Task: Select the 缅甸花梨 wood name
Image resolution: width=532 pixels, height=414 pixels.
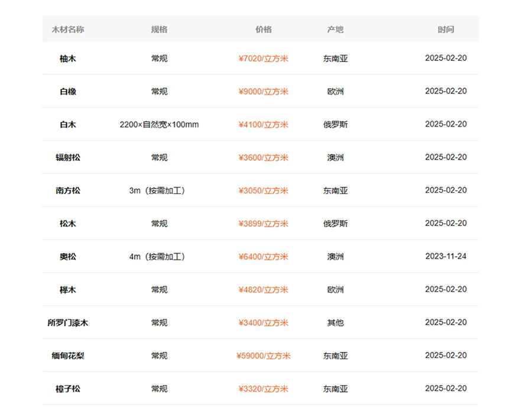Action: 68,355
